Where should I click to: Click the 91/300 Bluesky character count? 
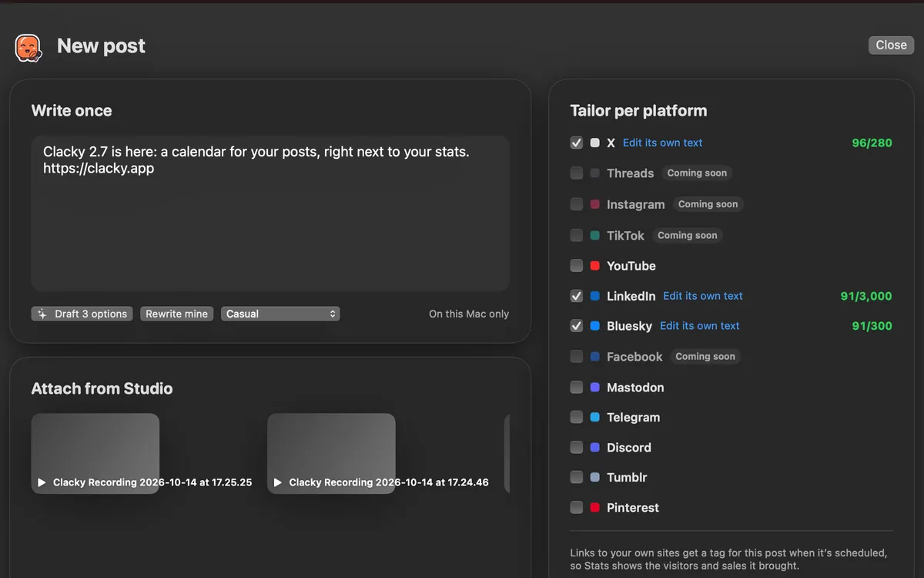(x=872, y=326)
